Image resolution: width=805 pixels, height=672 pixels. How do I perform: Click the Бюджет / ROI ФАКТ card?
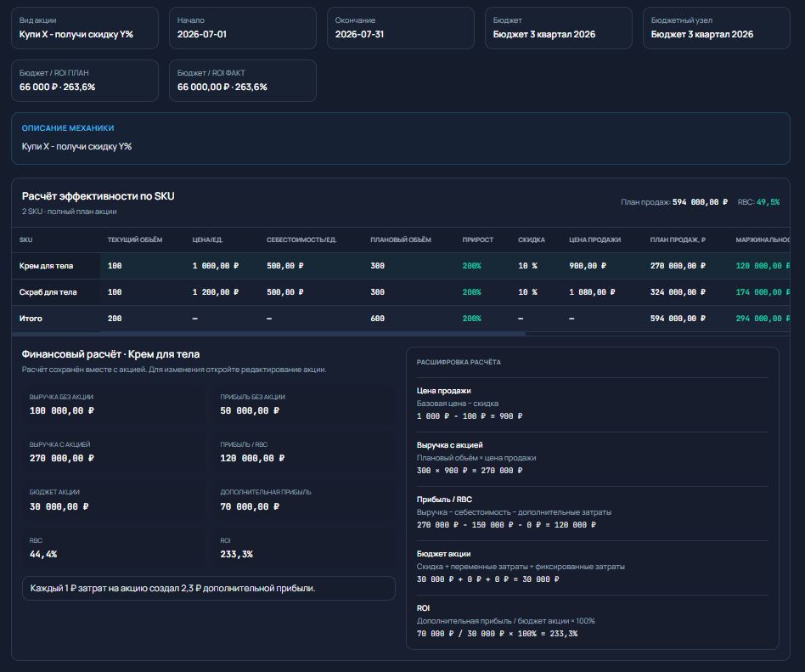(243, 81)
